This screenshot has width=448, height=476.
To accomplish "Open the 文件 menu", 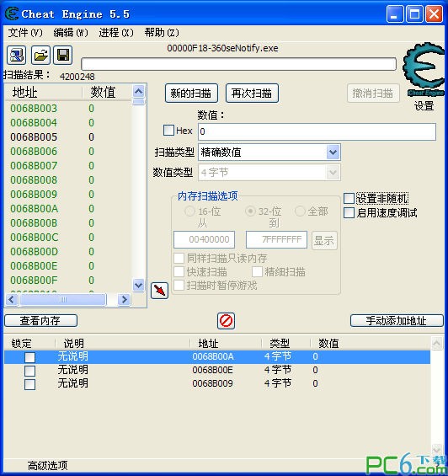I will (25, 33).
